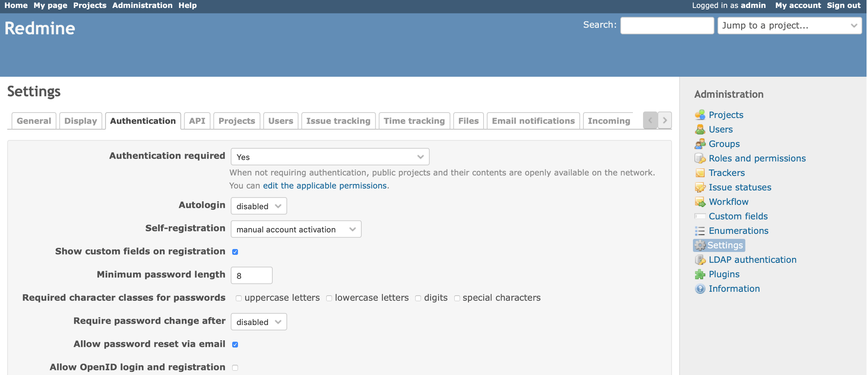This screenshot has height=375, width=868.
Task: Enable uppercase letters password requirement
Action: tap(239, 298)
